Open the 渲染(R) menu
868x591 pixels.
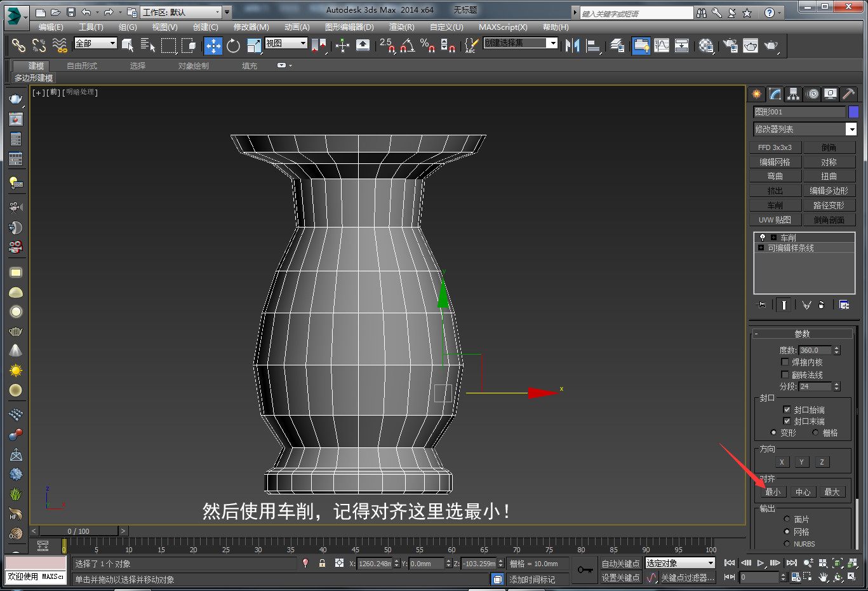[x=401, y=27]
